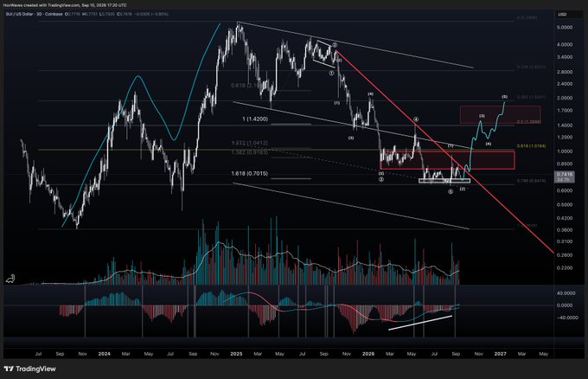Click the 0.4200 price axis label
Image resolution: width=588 pixels, height=379 pixels.
coord(565,218)
